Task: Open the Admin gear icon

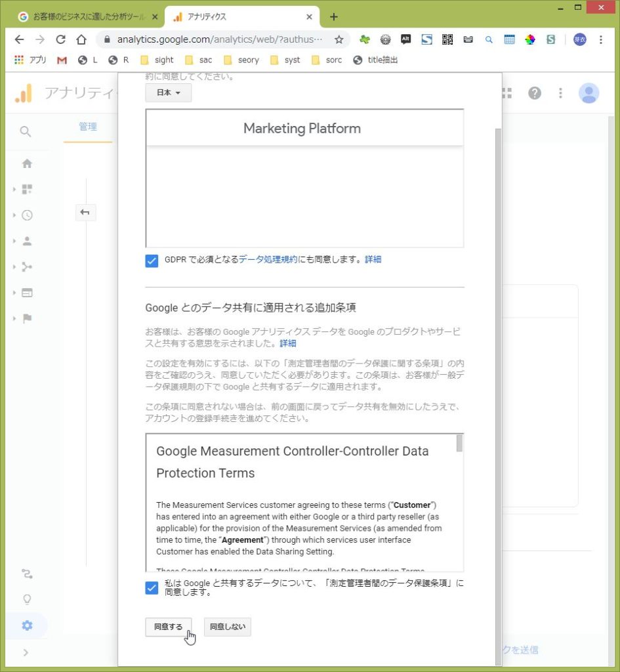Action: (27, 625)
